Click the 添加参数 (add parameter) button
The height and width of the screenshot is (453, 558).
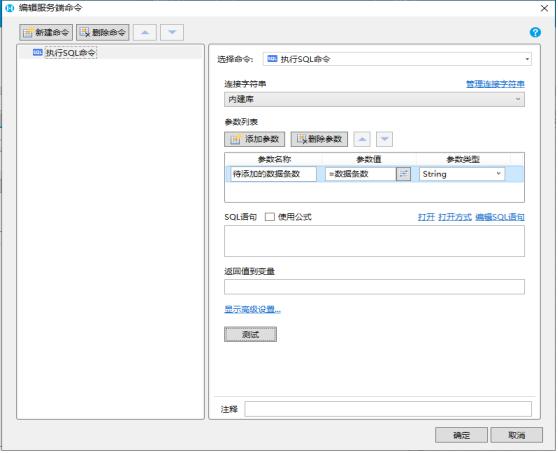[x=254, y=139]
